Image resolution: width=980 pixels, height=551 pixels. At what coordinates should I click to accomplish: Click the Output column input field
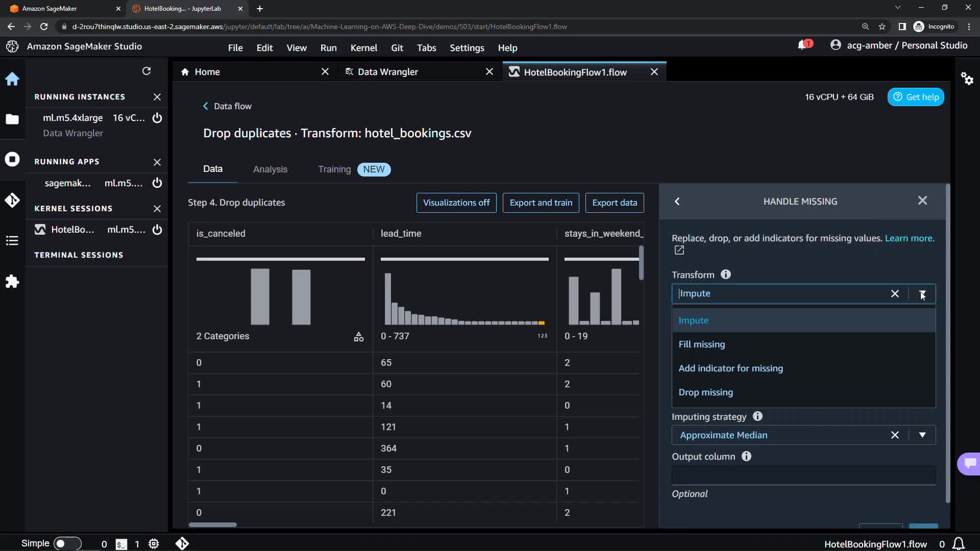pos(803,475)
